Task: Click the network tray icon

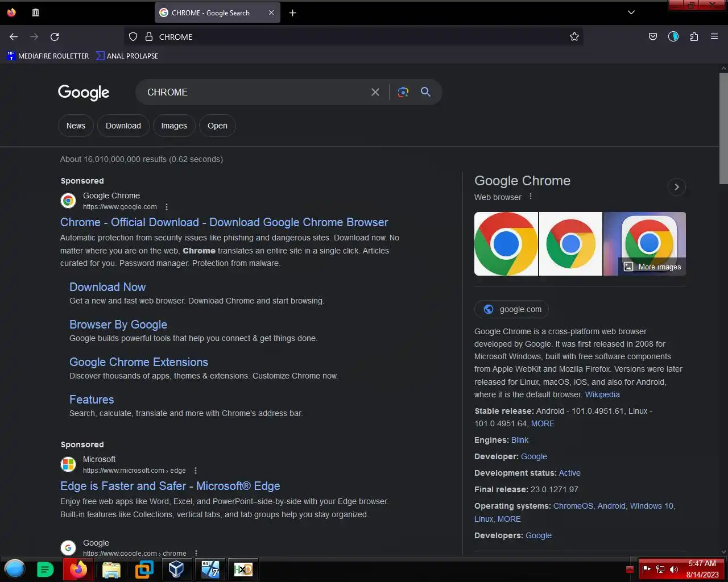Action: tap(660, 569)
